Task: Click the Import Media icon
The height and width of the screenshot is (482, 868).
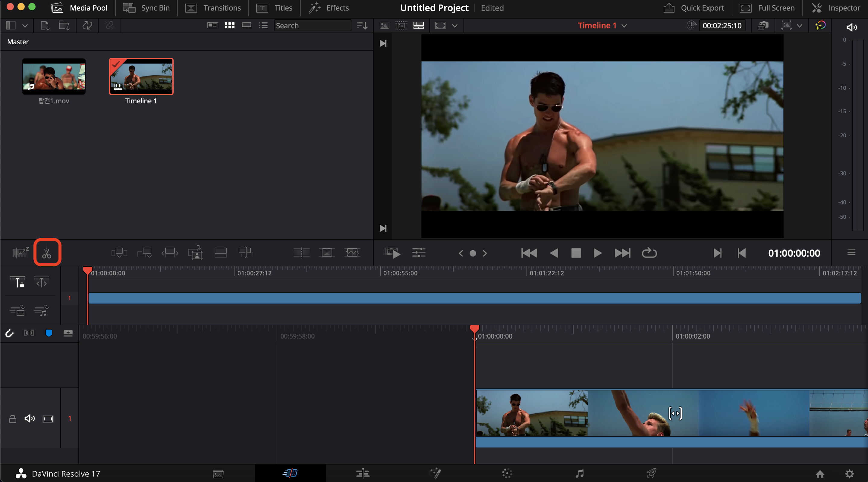Action: (45, 26)
